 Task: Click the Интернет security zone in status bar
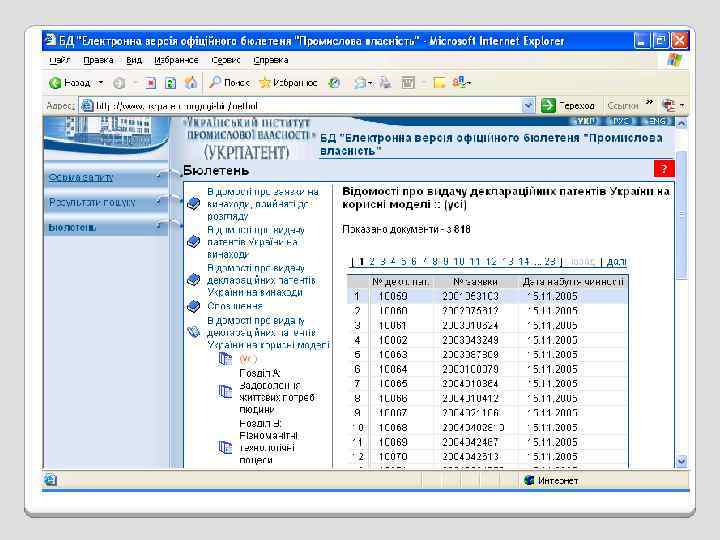pyautogui.click(x=551, y=480)
